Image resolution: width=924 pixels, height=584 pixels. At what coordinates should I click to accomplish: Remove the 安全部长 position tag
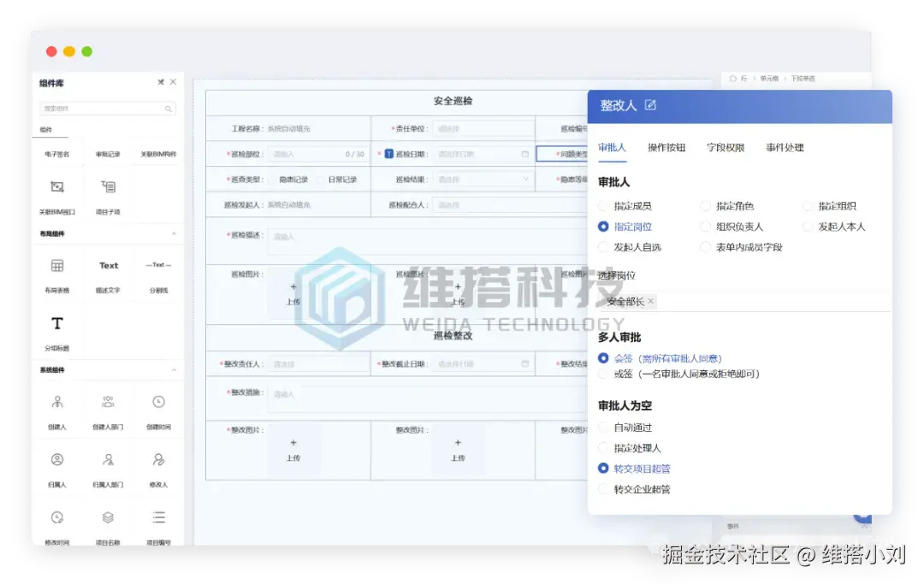tap(649, 301)
